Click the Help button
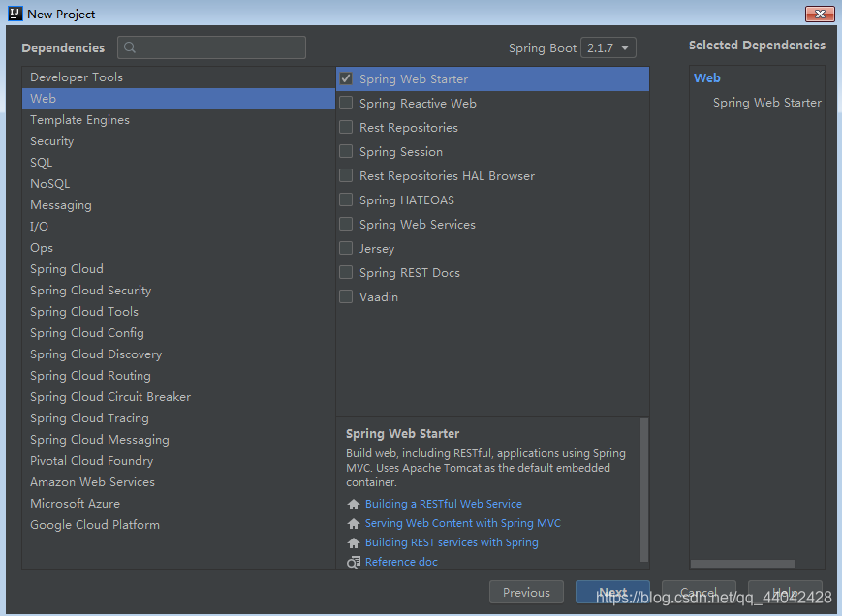 click(785, 592)
